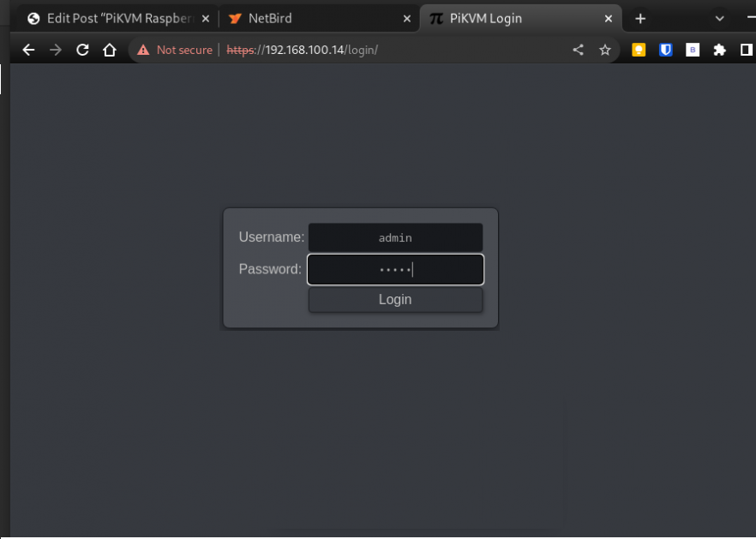Image resolution: width=756 pixels, height=539 pixels.
Task: Click the reload page arrow
Action: click(82, 50)
